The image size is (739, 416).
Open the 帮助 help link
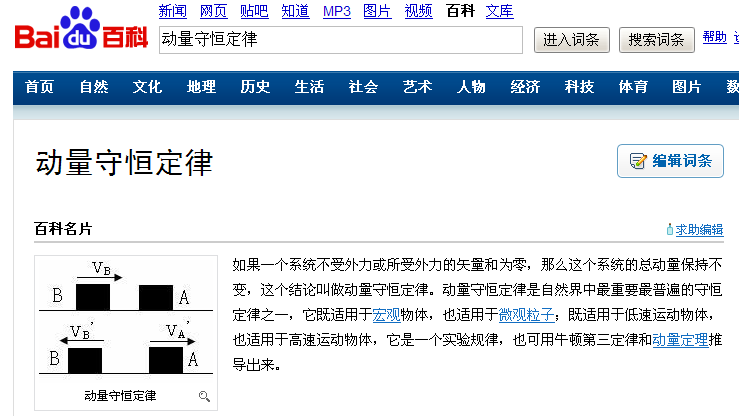(x=714, y=37)
